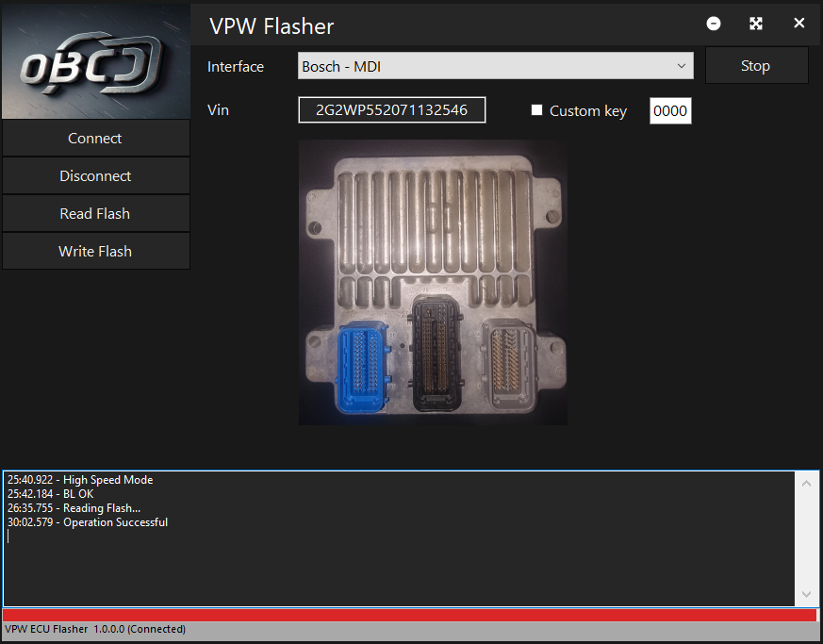Enable the Custom key checkbox
Viewport: 823px width, 644px height.
537,110
